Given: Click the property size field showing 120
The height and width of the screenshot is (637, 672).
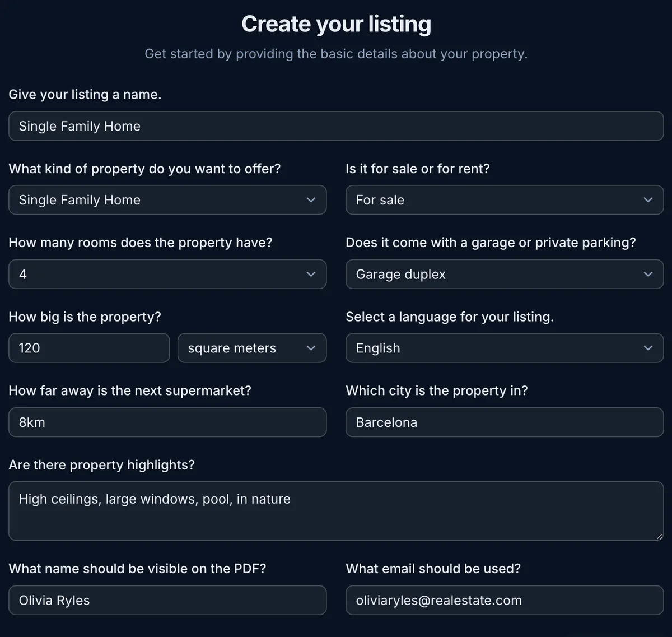Looking at the screenshot, I should click(89, 348).
